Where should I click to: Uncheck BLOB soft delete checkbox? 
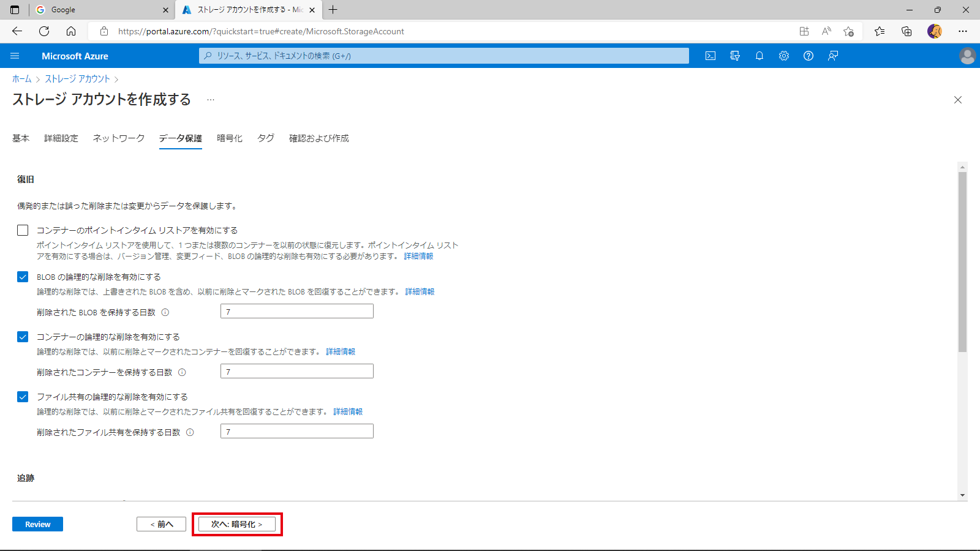(x=23, y=277)
